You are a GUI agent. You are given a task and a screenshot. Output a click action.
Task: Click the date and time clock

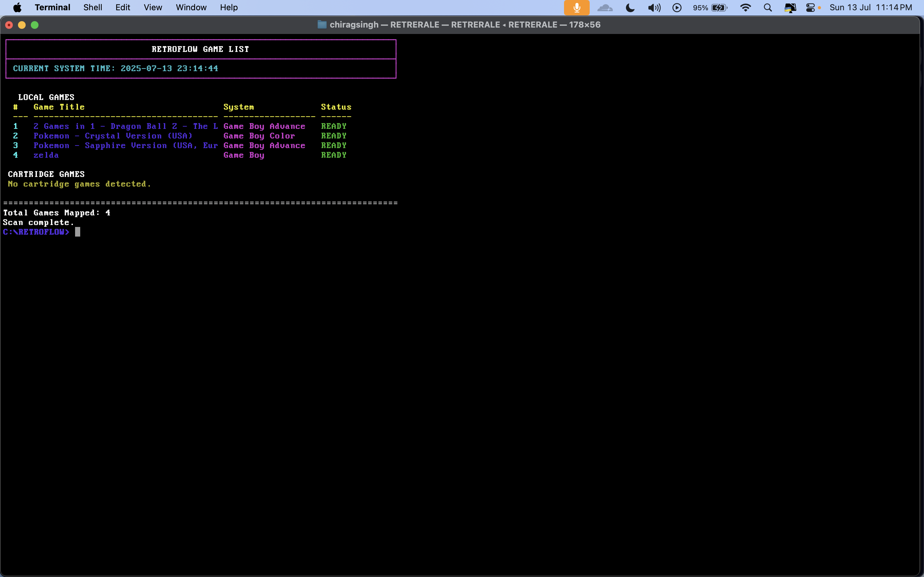pos(870,8)
